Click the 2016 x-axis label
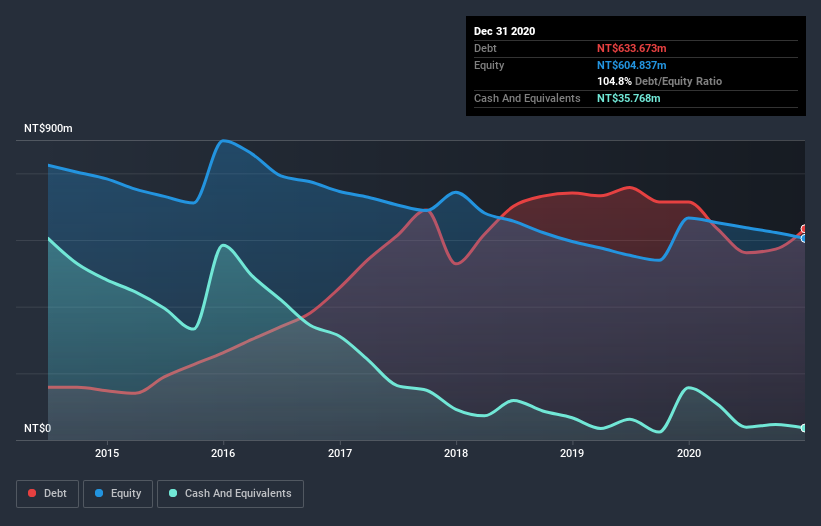821x526 pixels. tap(223, 453)
